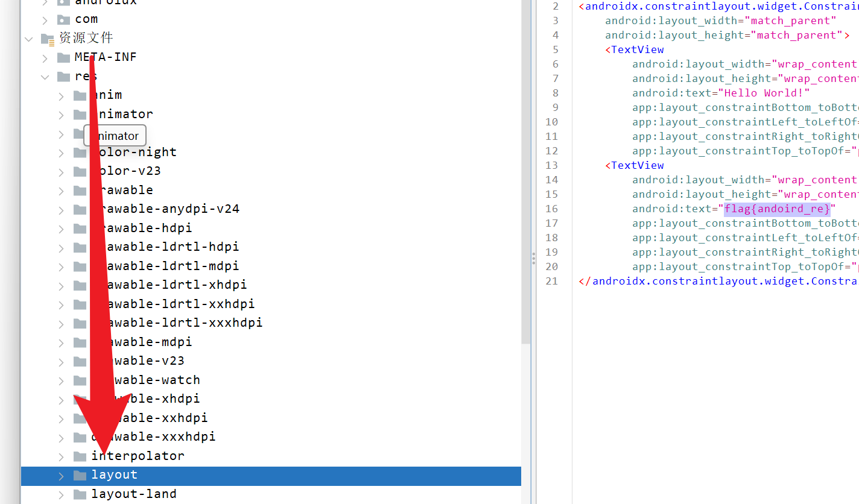859x504 pixels.
Task: Click the META-INF folder icon
Action: point(63,57)
